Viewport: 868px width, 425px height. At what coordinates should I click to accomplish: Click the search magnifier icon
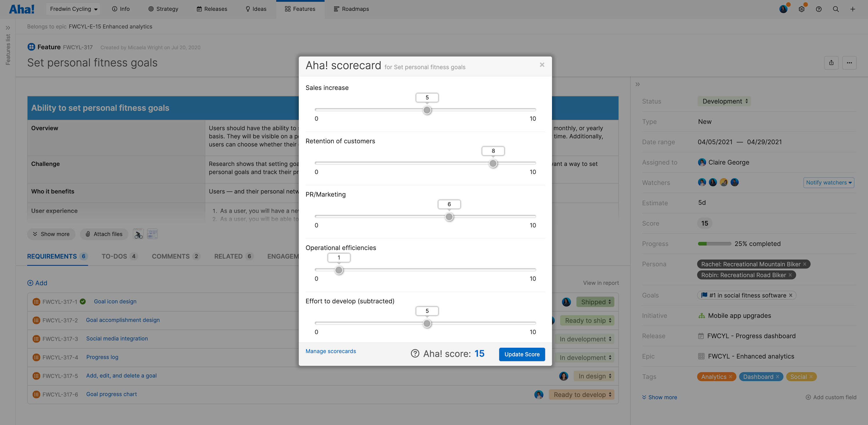coord(836,9)
